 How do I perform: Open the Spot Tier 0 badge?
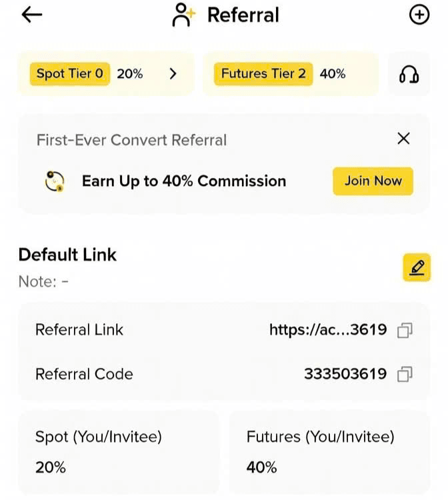70,74
